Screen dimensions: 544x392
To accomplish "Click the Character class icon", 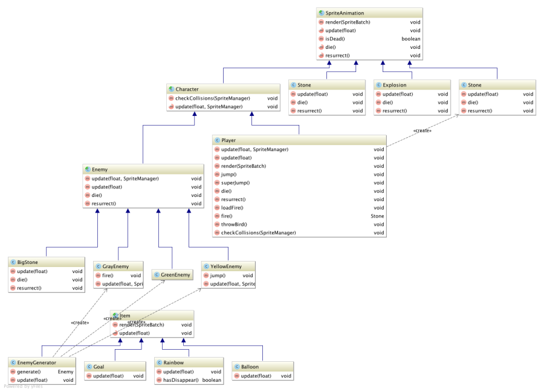I will pyautogui.click(x=172, y=89).
